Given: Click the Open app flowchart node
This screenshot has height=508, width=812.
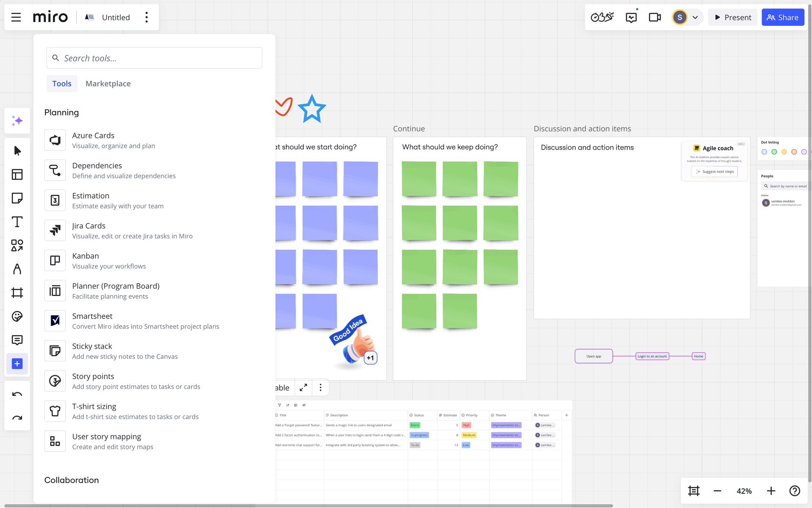Looking at the screenshot, I should click(594, 356).
